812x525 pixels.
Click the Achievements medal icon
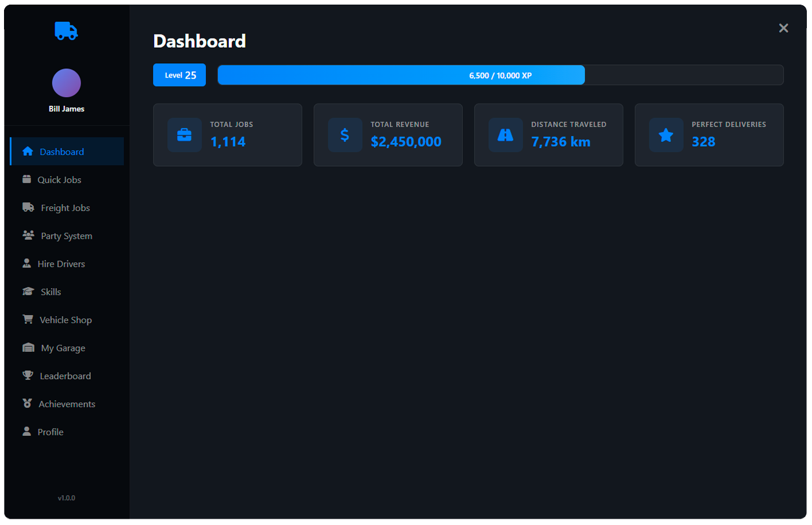[x=27, y=403]
